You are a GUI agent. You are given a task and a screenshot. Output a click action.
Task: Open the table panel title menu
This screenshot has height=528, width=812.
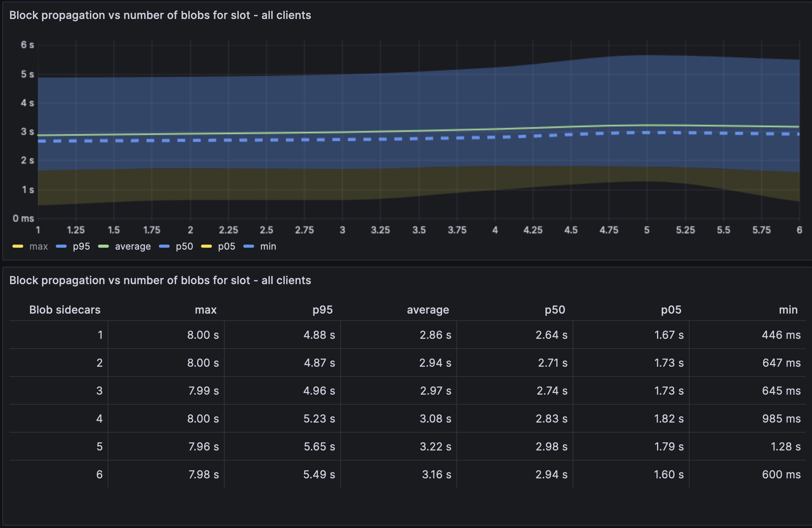(160, 280)
